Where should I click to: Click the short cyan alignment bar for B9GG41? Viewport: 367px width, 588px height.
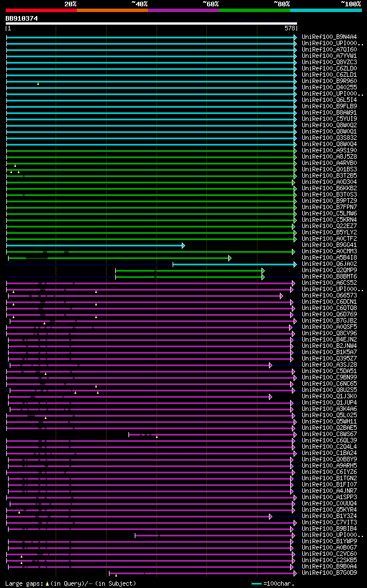(x=96, y=246)
